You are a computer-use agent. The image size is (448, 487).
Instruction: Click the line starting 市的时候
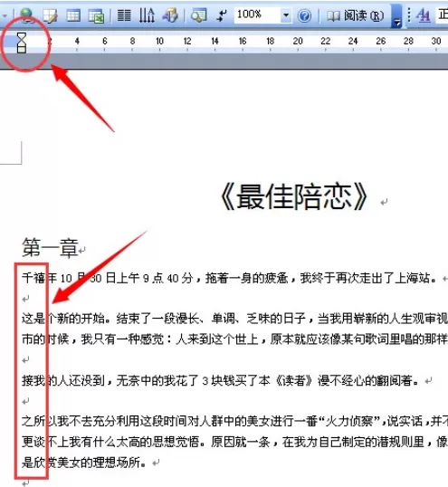coord(234,339)
